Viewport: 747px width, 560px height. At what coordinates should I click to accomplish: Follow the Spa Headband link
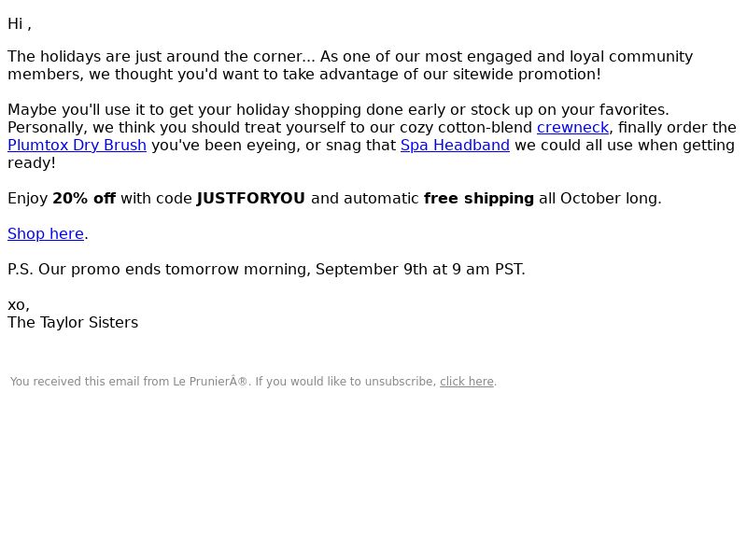pos(455,146)
